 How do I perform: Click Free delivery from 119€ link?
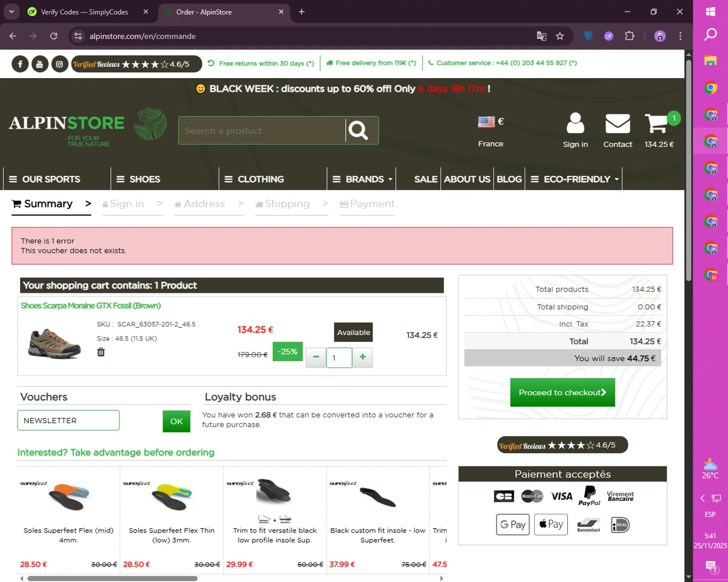(371, 63)
